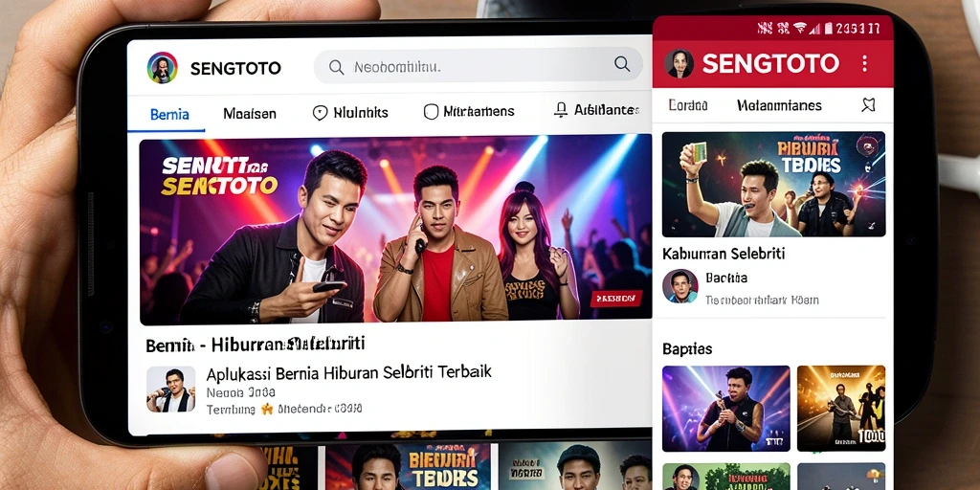Open the Piburia Tbdies featured thumbnail

click(x=773, y=185)
